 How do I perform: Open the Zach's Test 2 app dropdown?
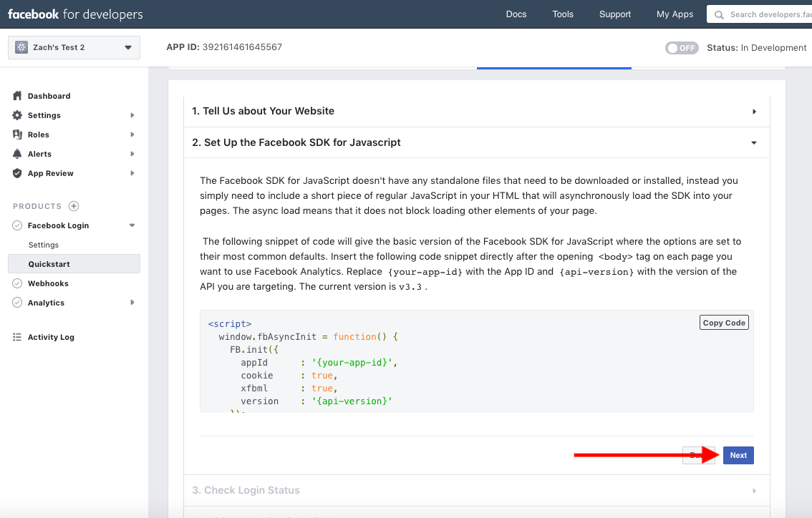pos(74,48)
